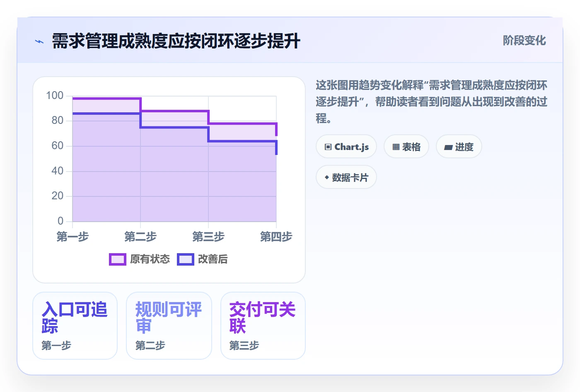Select the 进度 tag
Viewport: 580px width, 392px height.
click(x=459, y=147)
